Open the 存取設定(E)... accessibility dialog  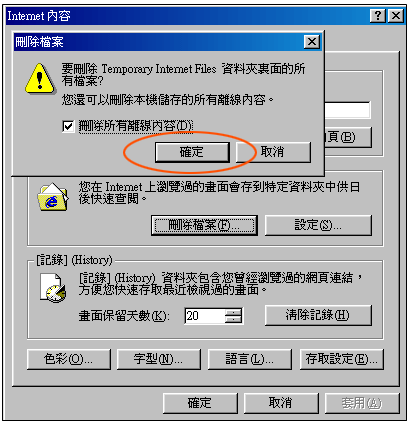(342, 359)
